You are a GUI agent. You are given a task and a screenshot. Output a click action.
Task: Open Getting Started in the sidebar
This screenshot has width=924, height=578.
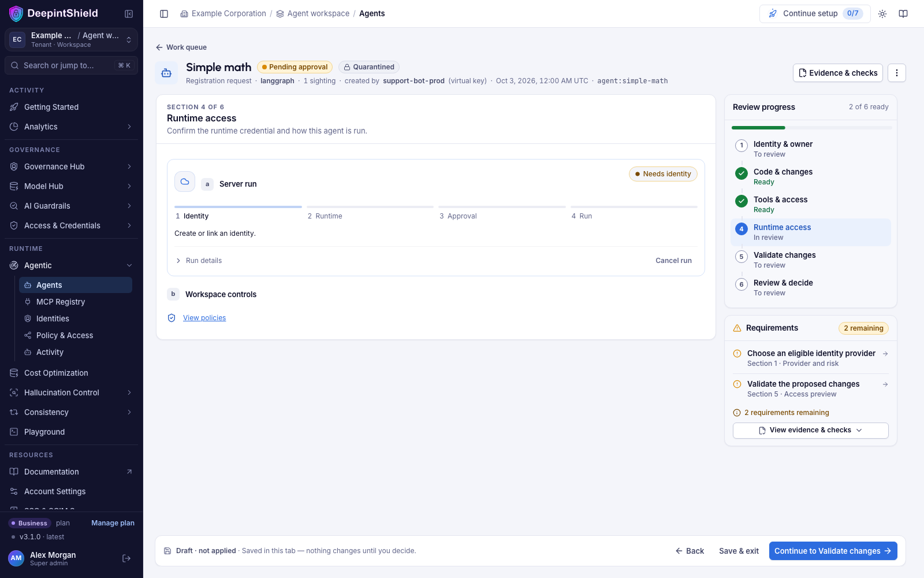(x=71, y=107)
